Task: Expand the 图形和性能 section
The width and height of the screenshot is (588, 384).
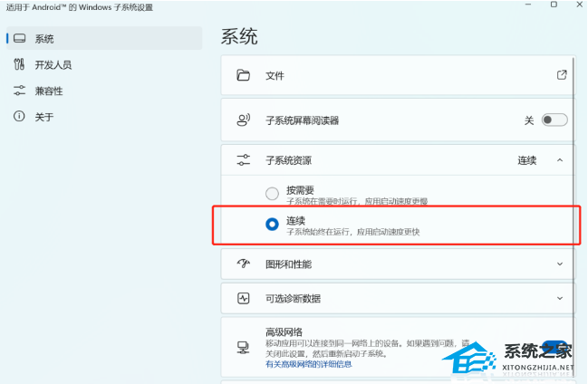Action: click(560, 263)
